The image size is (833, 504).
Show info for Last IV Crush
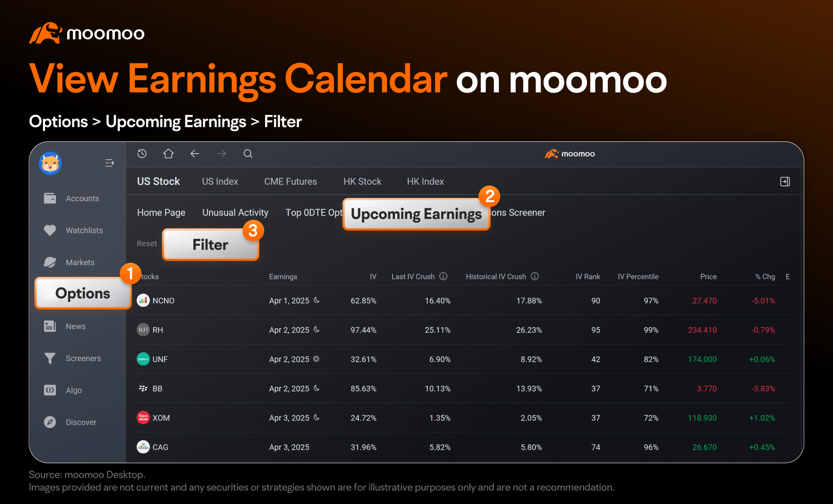coord(443,276)
